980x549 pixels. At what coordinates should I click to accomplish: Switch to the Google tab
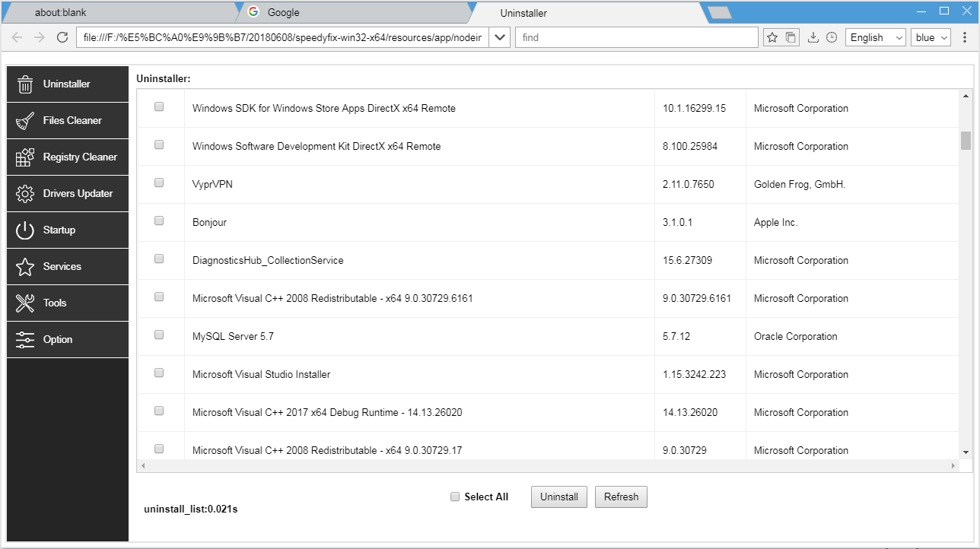[354, 12]
